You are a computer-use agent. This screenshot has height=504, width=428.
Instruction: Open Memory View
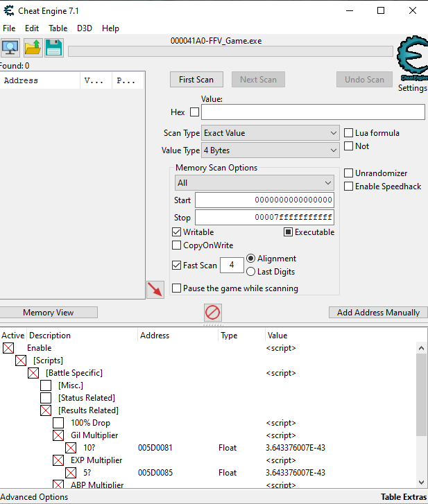tap(49, 313)
